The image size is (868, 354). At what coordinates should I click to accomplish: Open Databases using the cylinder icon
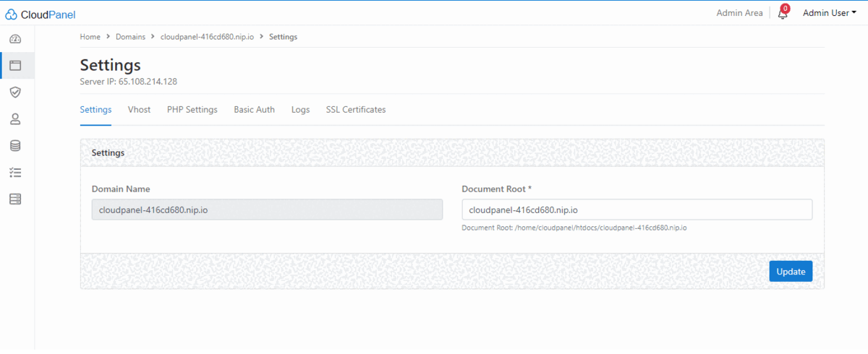coord(15,146)
